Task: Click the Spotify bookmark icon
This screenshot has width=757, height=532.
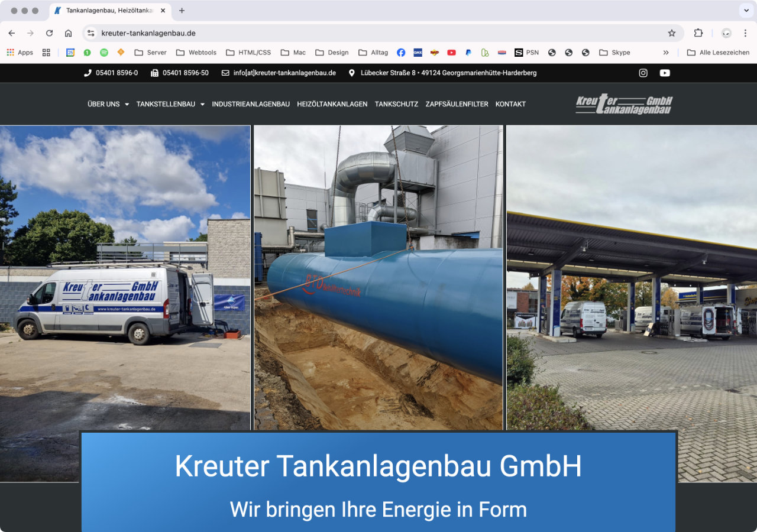Action: [x=104, y=53]
